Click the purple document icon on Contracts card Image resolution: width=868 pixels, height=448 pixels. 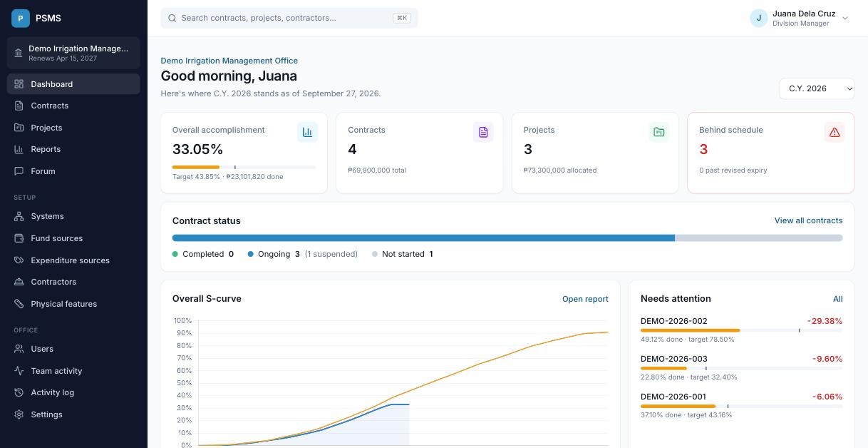point(483,132)
